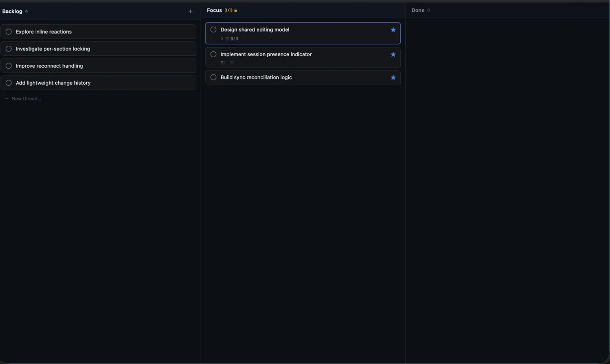This screenshot has height=364, width=610.
Task: Unstar "Design shared editing model"
Action: pos(393,30)
